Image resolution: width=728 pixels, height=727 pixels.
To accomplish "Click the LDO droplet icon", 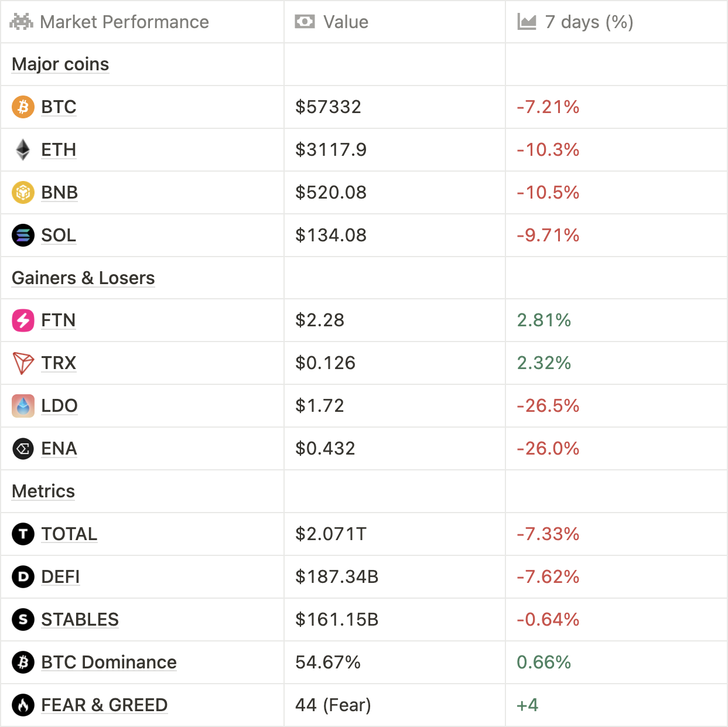I will tap(23, 406).
